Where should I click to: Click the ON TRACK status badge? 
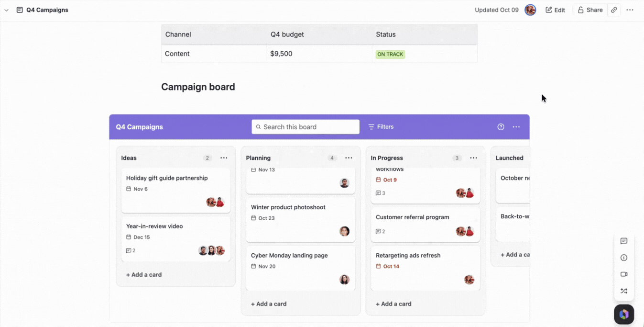pos(390,54)
